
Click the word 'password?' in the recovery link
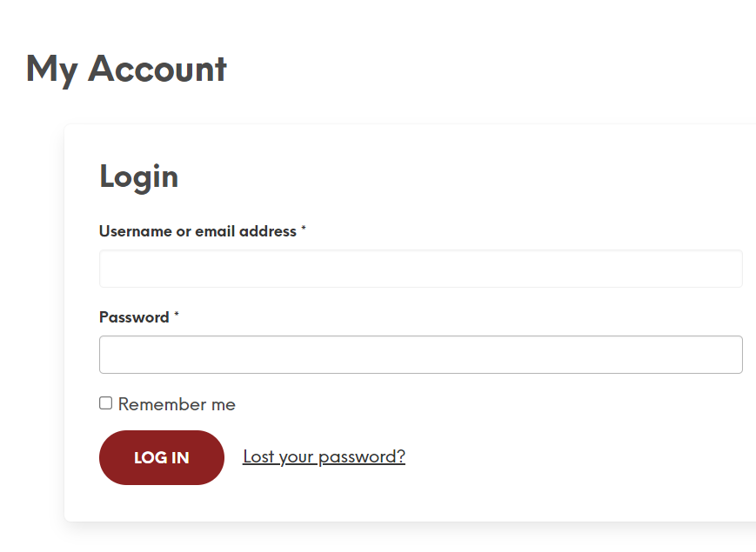pos(362,457)
